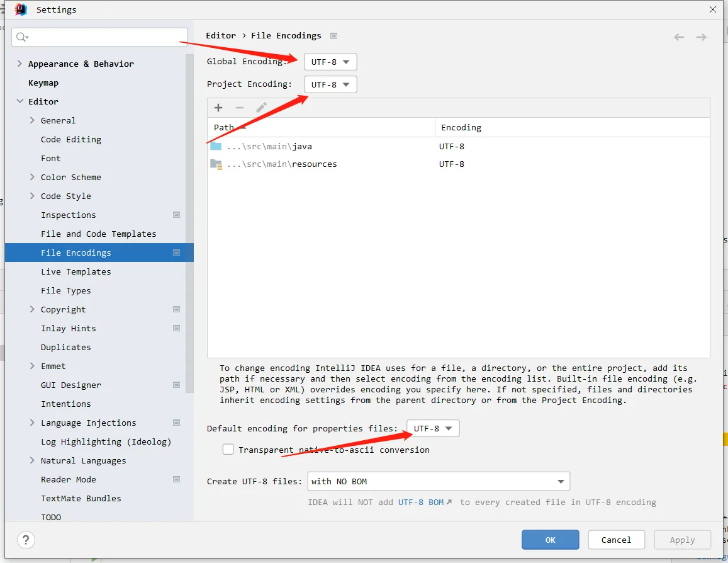The image size is (728, 563).
Task: Expand the Code Style node
Action: (x=32, y=196)
